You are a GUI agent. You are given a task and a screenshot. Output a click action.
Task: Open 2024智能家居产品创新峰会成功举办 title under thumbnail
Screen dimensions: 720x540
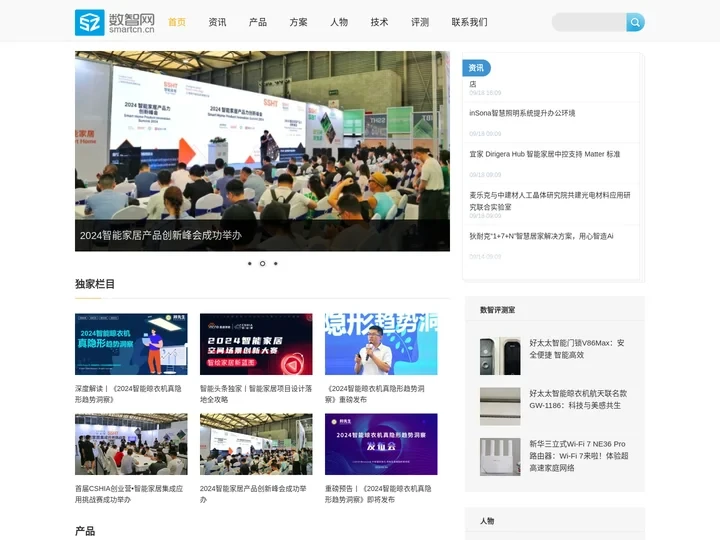253,494
